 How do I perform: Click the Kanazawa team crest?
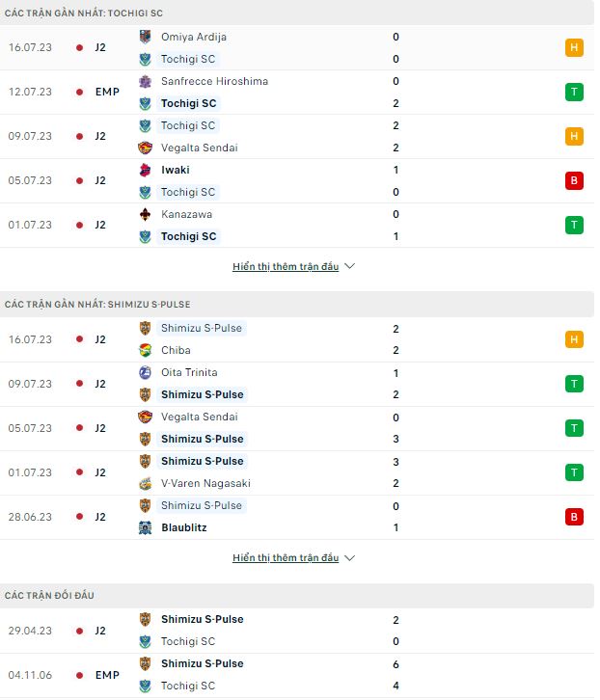(146, 214)
